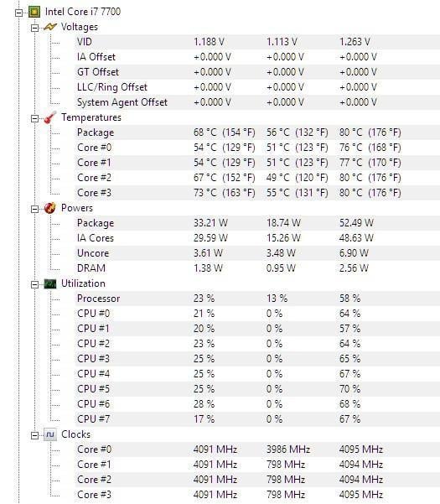Select the IA Cores power row
Image resolution: width=440 pixels, height=504 pixels.
(257, 238)
